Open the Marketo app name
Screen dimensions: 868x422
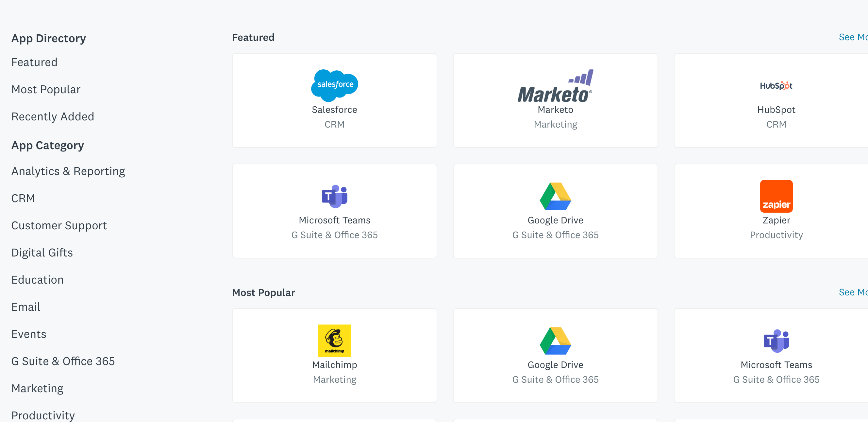pyautogui.click(x=555, y=110)
